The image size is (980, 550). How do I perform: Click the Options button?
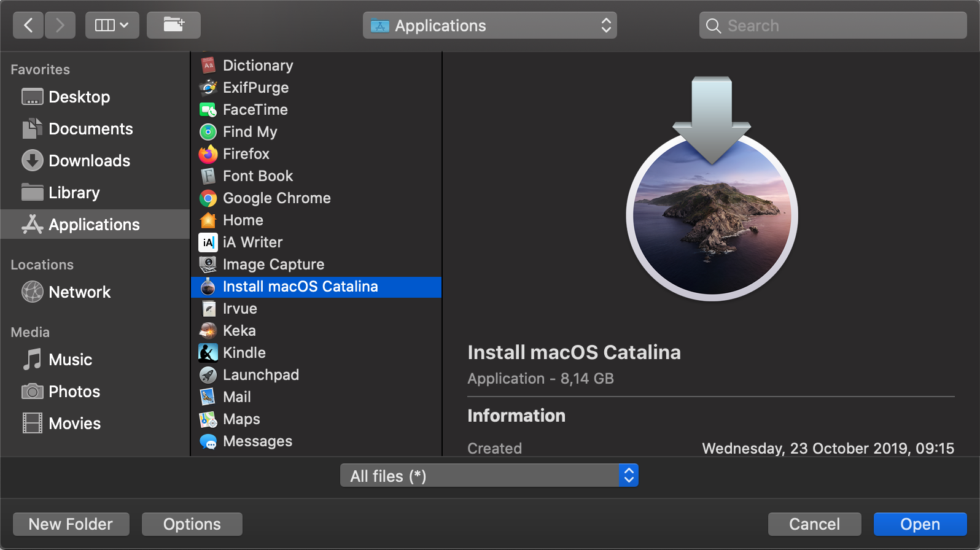[x=192, y=524]
